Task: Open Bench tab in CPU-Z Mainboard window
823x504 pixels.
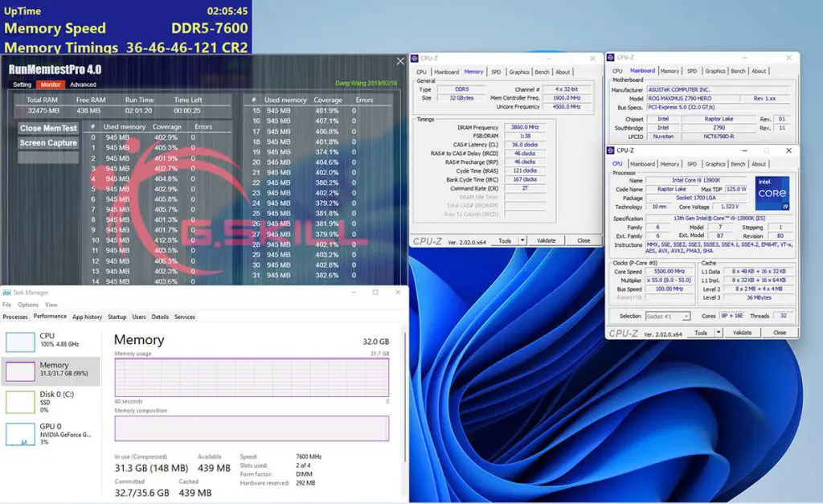Action: pyautogui.click(x=738, y=71)
